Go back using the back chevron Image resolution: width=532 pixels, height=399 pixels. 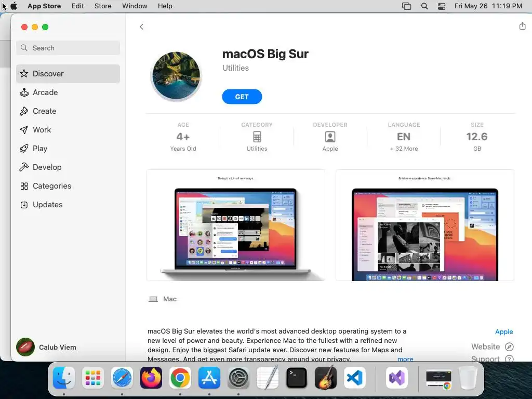pyautogui.click(x=141, y=27)
